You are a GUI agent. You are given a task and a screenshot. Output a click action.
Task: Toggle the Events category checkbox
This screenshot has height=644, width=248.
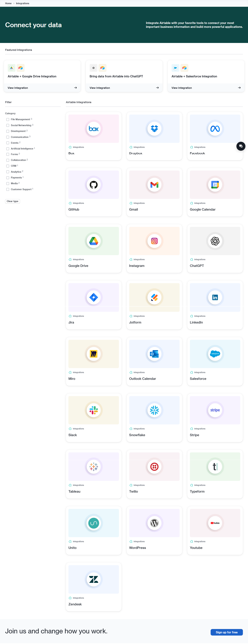tap(8, 143)
